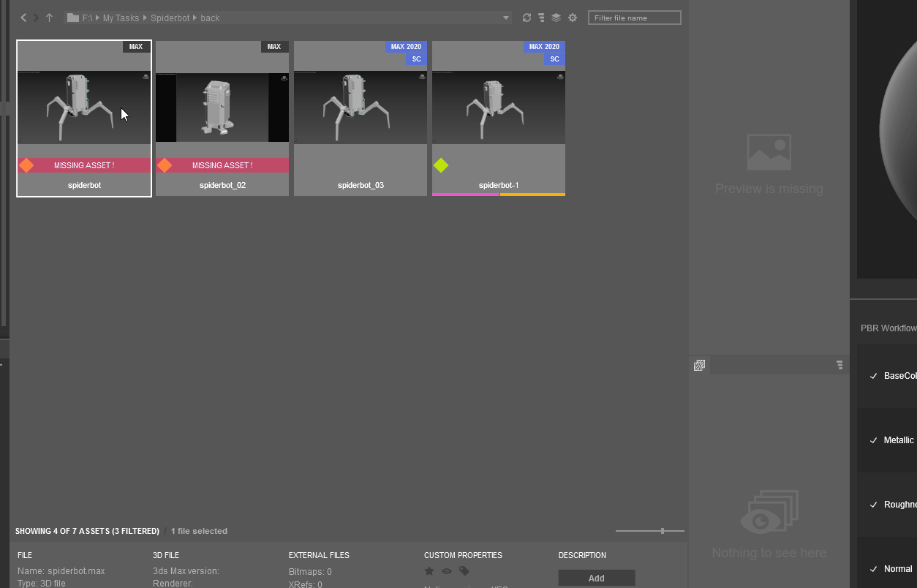This screenshot has width=917, height=588.
Task: Select the spiderbot asset thumbnail
Action: point(84,108)
